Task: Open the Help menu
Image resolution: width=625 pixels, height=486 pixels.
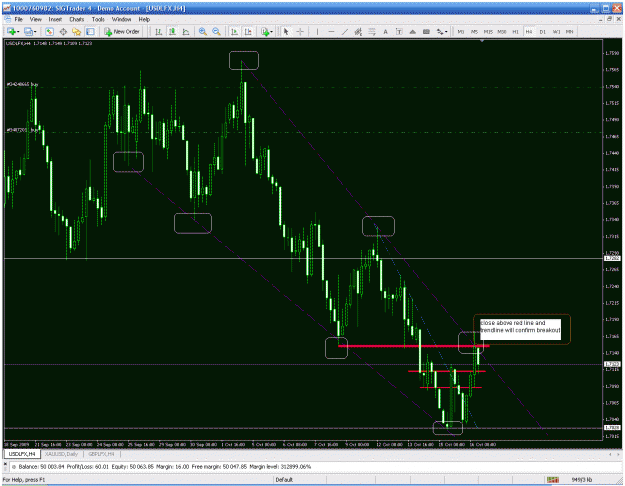Action: (x=144, y=19)
